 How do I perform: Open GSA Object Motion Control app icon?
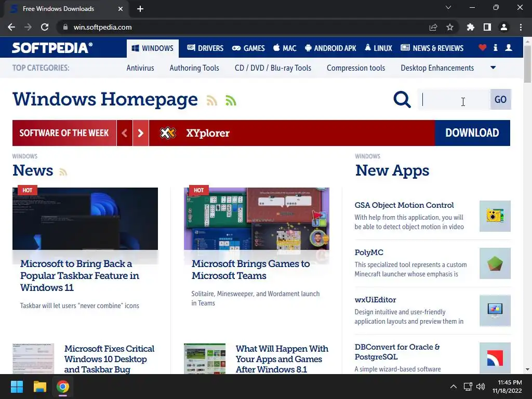point(495,216)
